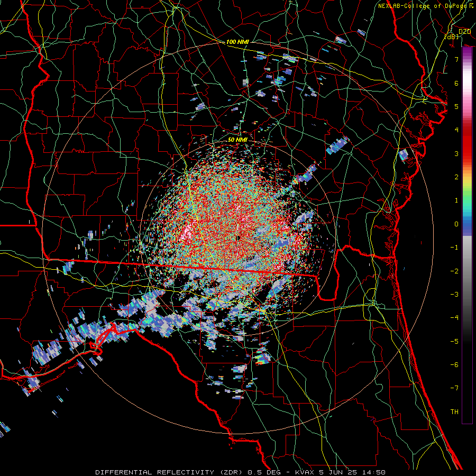Click the 5 value on color scale
Viewport: 476px width, 476px height.
click(x=456, y=106)
